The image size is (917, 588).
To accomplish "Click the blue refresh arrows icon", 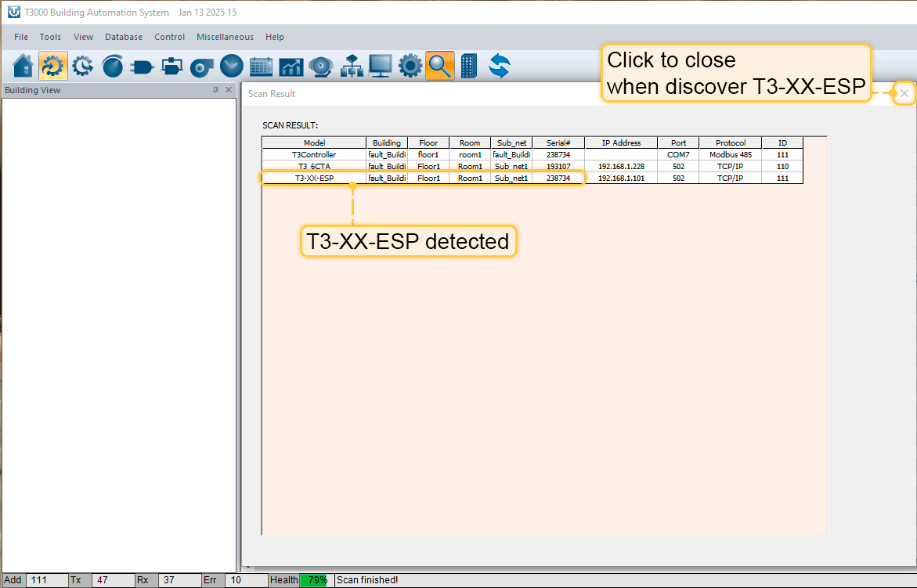I will tap(499, 67).
